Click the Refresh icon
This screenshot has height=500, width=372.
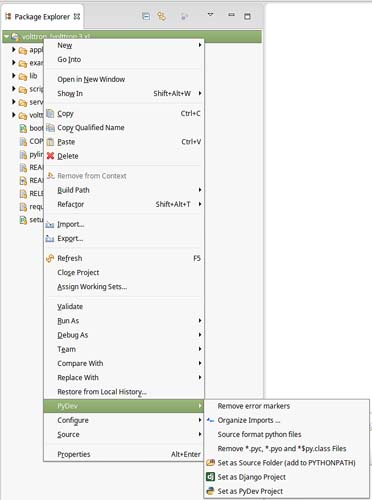coord(50,258)
